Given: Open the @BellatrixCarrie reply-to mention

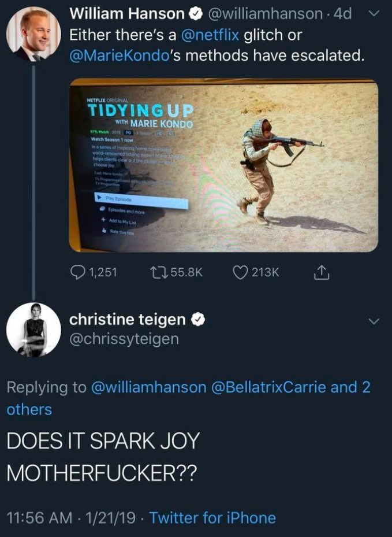Looking at the screenshot, I should pyautogui.click(x=269, y=387).
